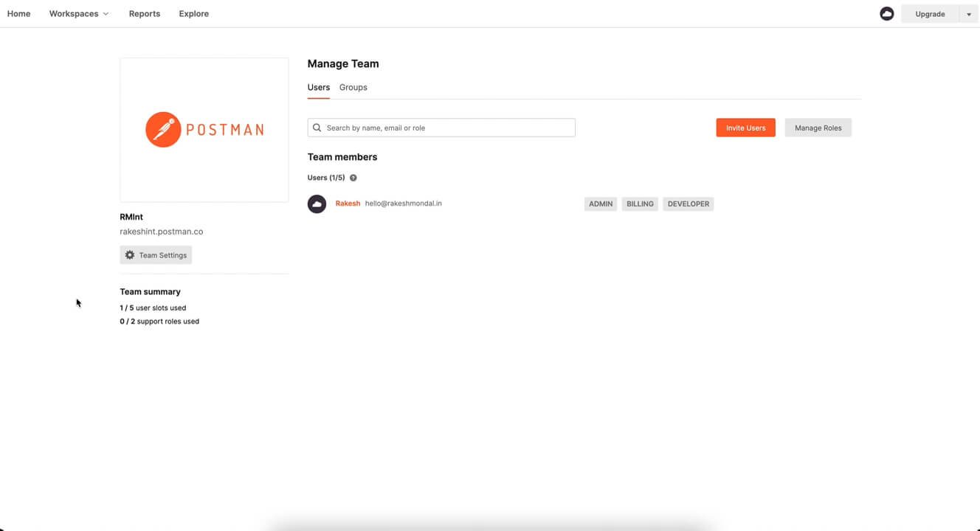Open Manage Roles
980x531 pixels.
(818, 127)
